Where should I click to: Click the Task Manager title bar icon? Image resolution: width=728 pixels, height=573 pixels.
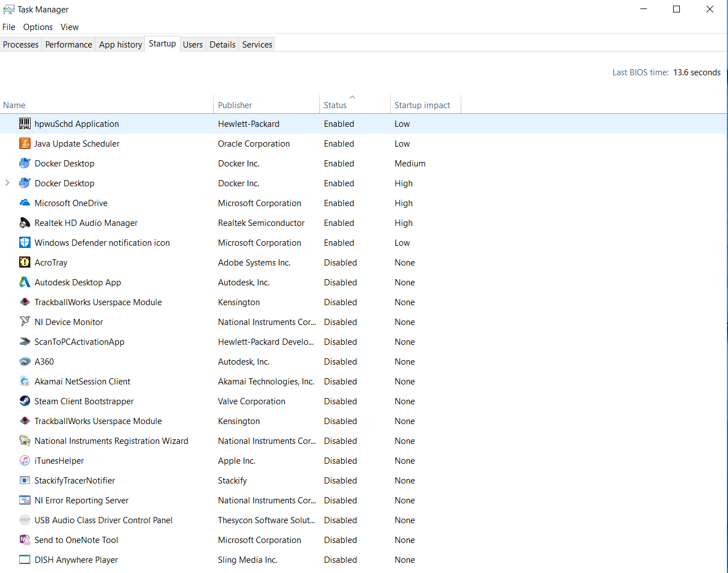tap(9, 10)
